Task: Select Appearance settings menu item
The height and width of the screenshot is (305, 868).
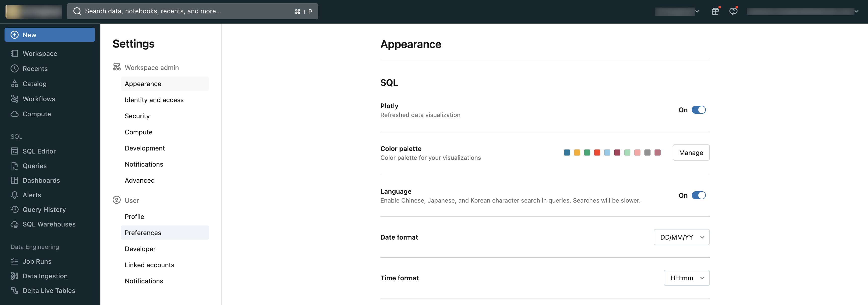Action: click(x=143, y=84)
